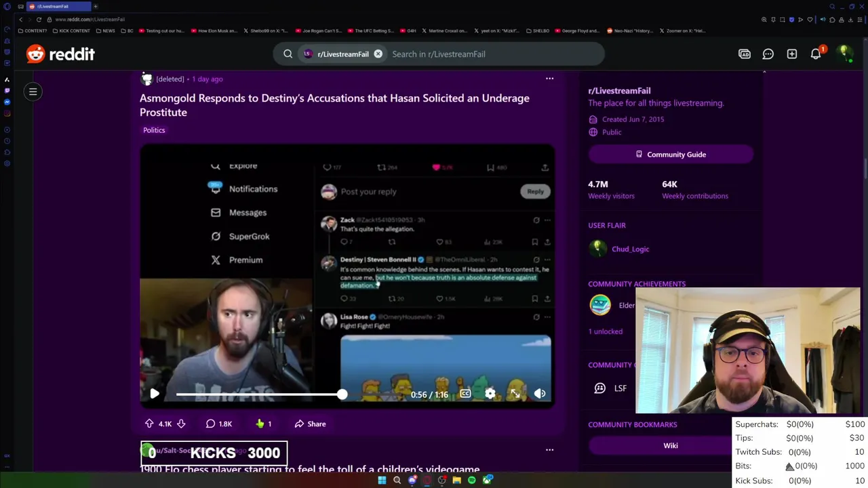The image size is (868, 488).
Task: Open the G4H bookmark
Action: (408, 30)
